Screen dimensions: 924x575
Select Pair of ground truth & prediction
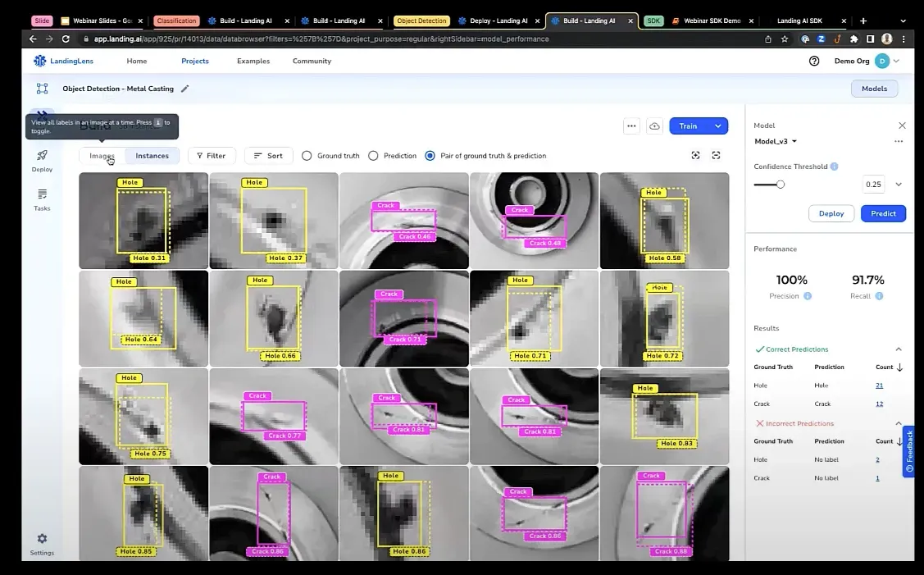click(430, 156)
